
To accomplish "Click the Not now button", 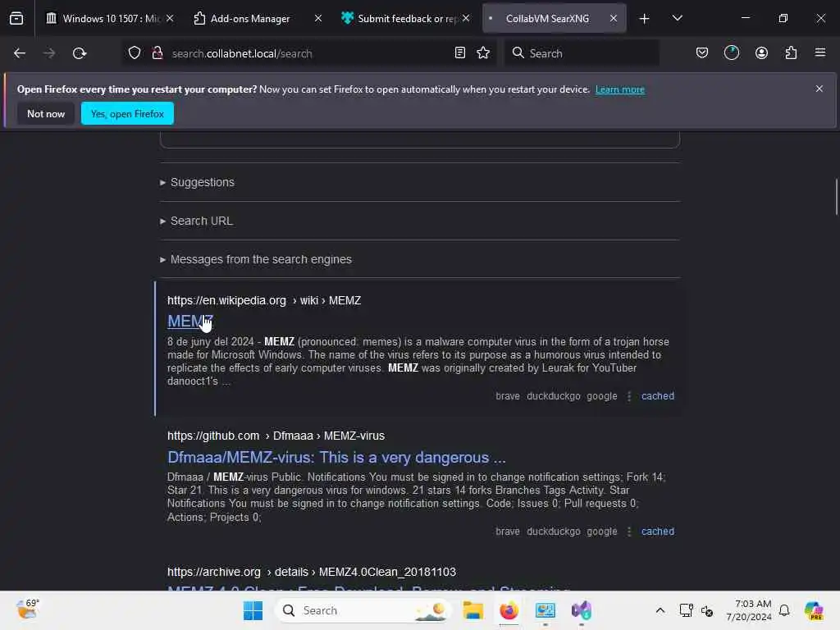I will coord(46,113).
